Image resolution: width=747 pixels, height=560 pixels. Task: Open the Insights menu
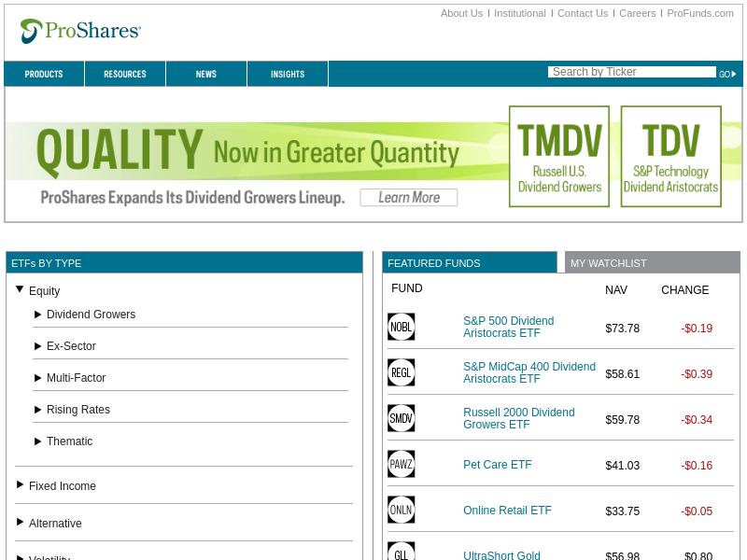point(288,74)
